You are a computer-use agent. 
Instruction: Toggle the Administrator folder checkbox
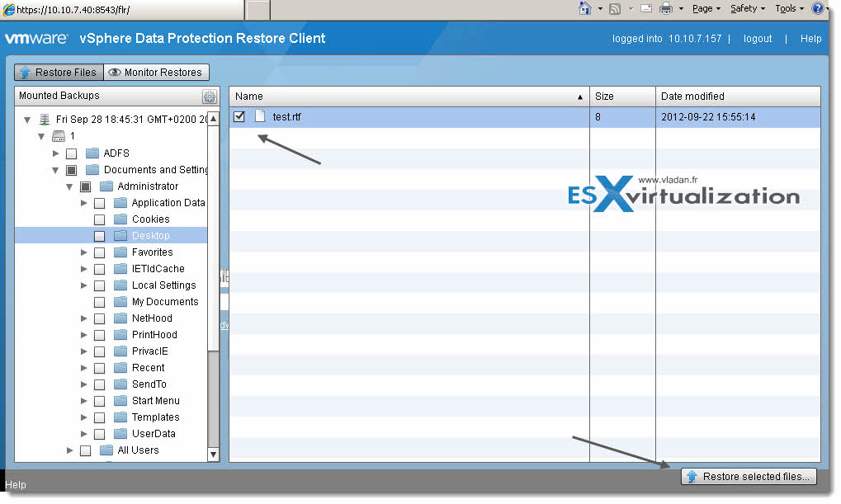click(x=85, y=186)
